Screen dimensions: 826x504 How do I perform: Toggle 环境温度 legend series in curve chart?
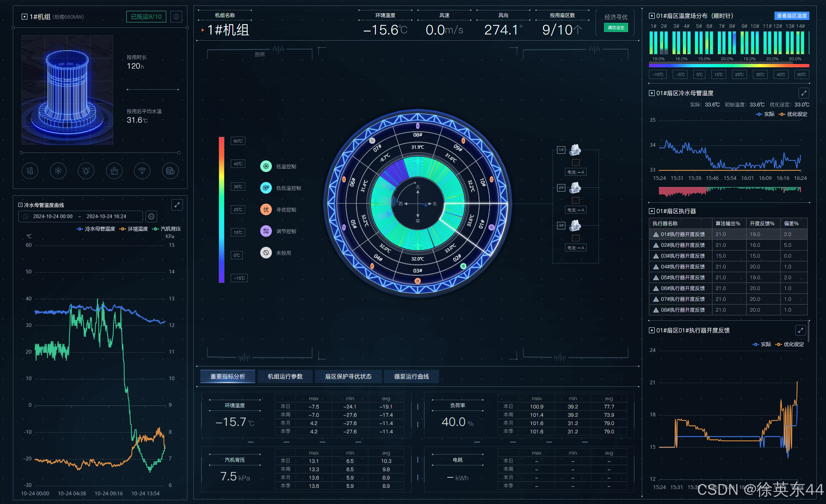click(x=133, y=229)
